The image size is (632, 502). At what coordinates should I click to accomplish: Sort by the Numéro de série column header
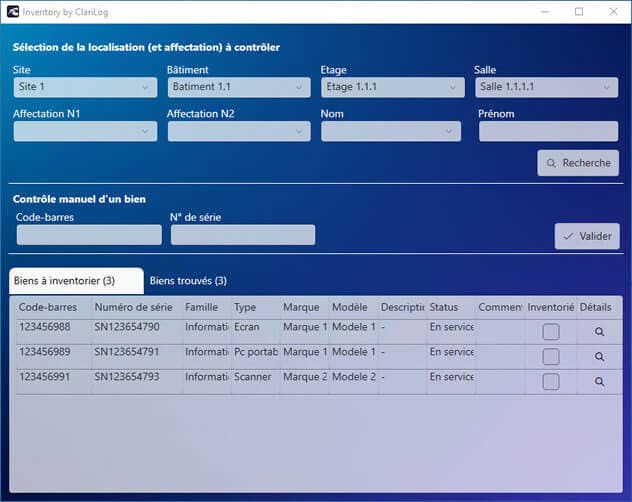pos(134,307)
